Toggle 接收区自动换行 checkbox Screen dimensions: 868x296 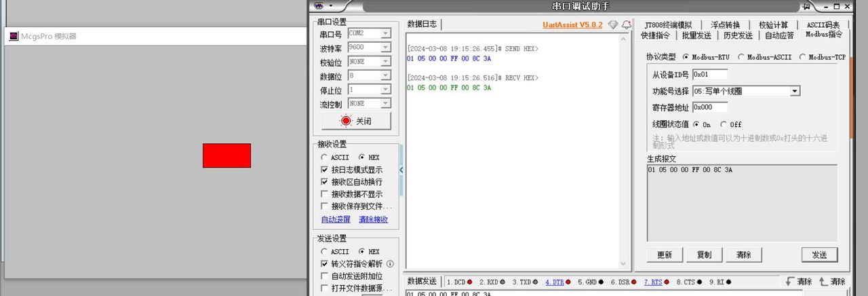324,182
